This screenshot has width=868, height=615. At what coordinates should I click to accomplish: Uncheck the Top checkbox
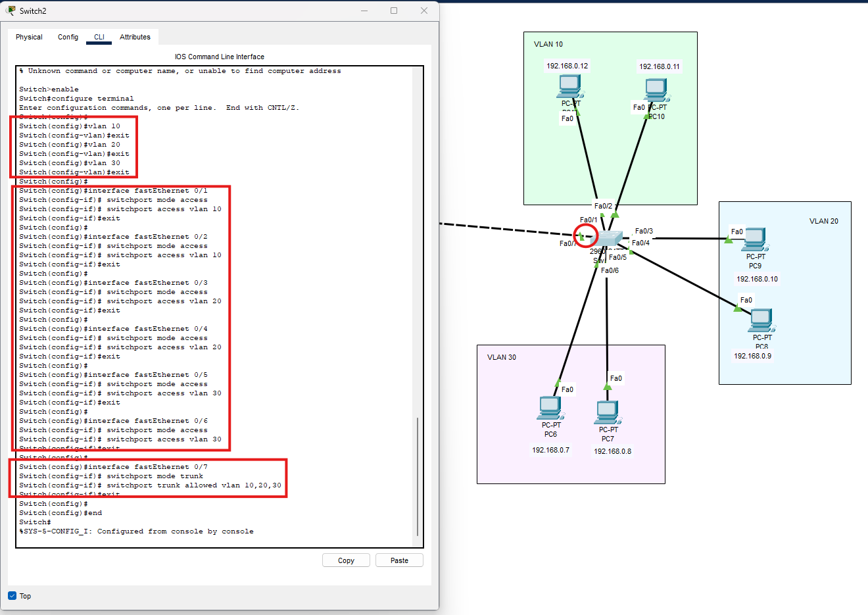12,596
